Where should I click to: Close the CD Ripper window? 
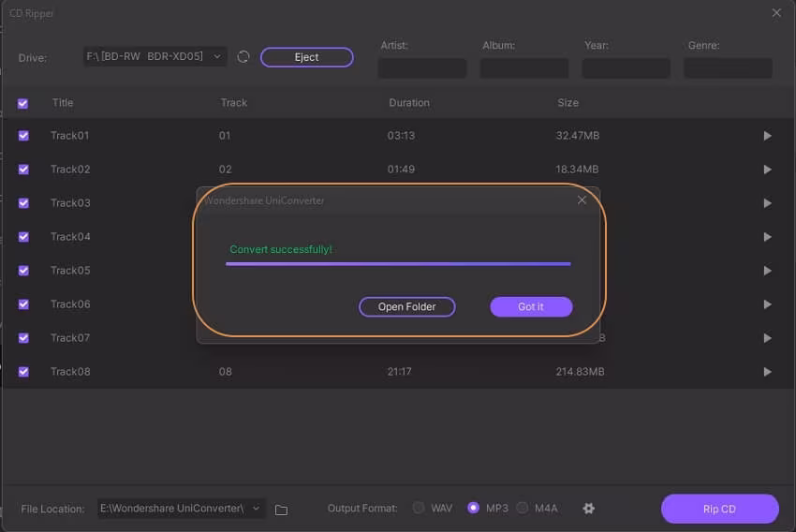(776, 13)
